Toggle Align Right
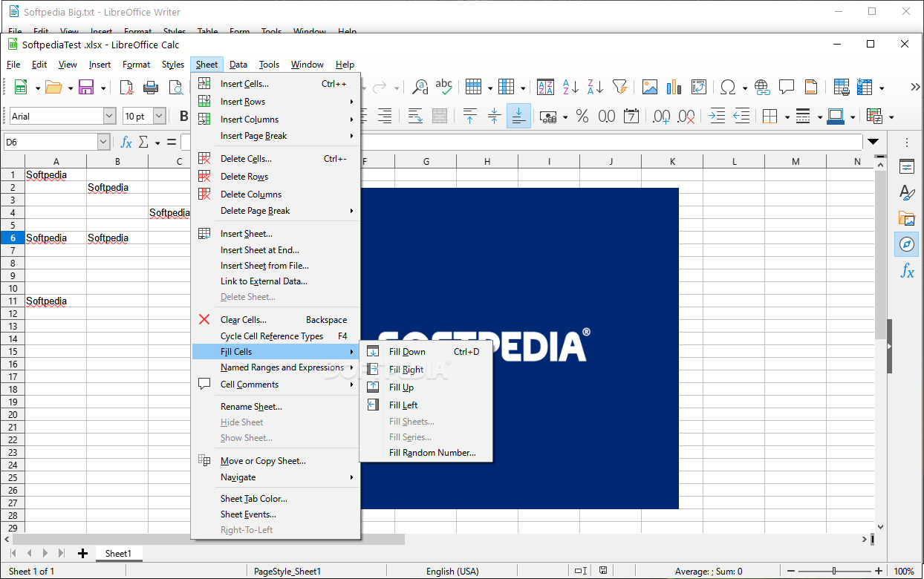The image size is (924, 579). pyautogui.click(x=385, y=117)
